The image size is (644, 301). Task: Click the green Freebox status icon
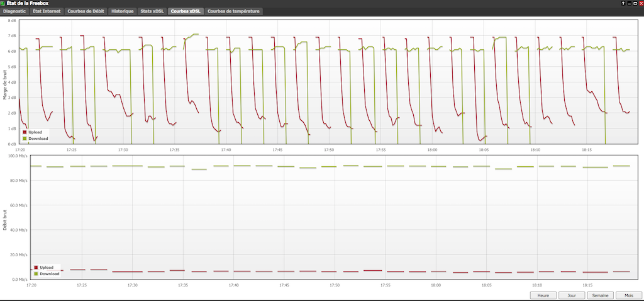click(x=3, y=3)
